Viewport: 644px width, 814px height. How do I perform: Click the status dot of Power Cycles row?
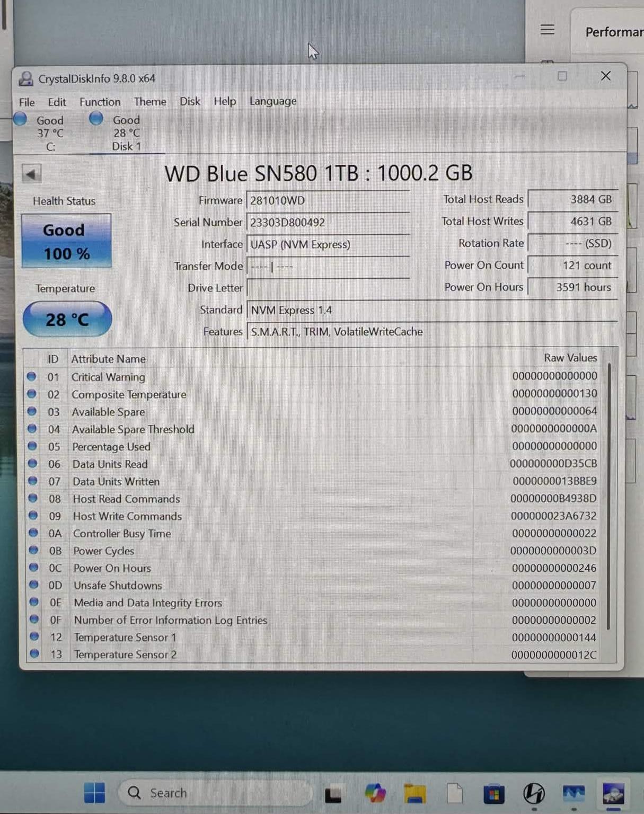pos(33,550)
